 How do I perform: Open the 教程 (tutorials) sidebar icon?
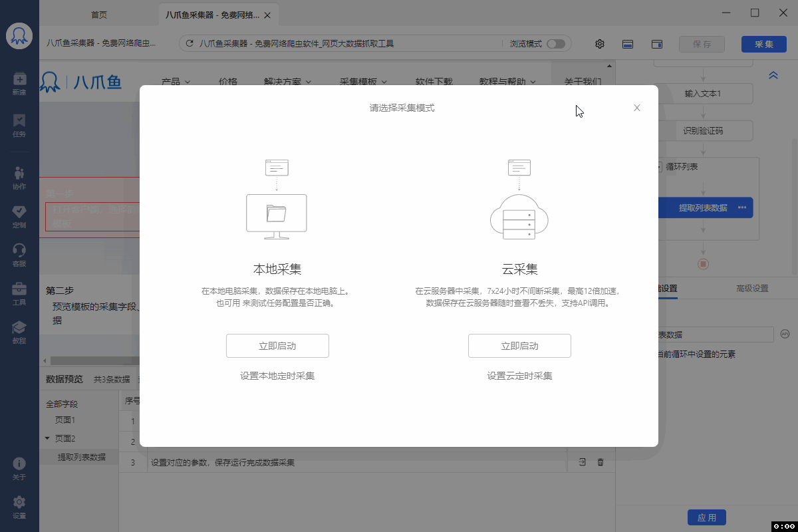19,332
